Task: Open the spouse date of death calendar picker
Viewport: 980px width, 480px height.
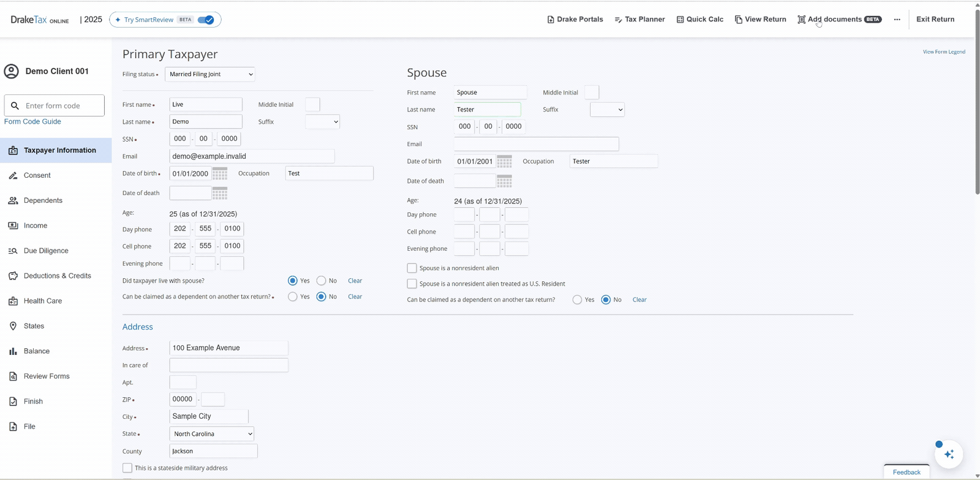Action: (505, 181)
